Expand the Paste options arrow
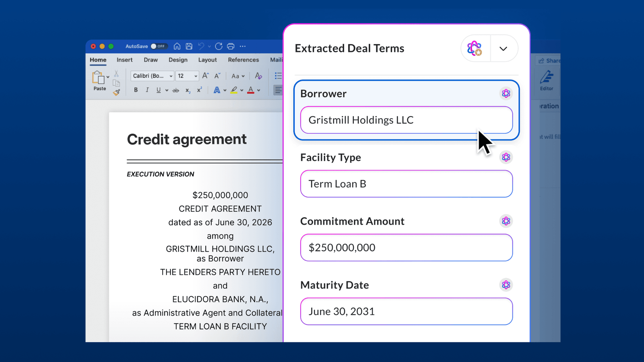Screen dimensions: 644x362 tap(108, 77)
